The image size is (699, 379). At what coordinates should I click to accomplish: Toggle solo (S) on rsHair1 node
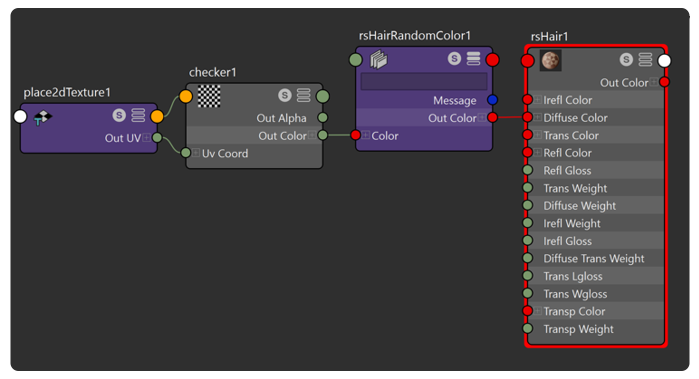[626, 59]
